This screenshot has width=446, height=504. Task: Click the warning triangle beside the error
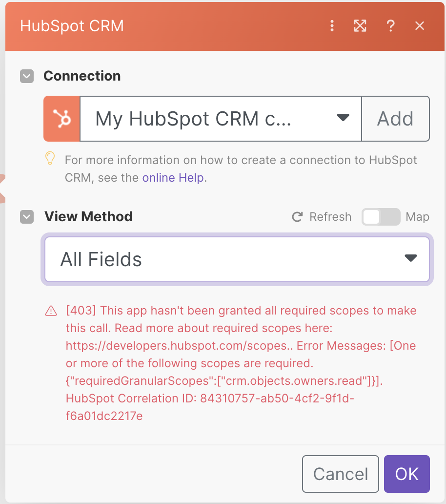[x=51, y=311]
